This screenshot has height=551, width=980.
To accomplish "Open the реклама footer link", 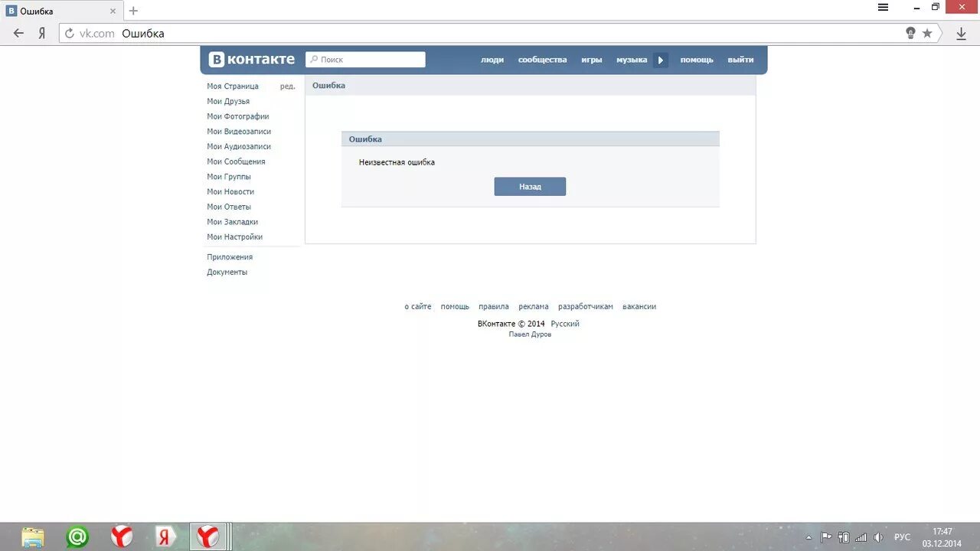I will pyautogui.click(x=534, y=307).
